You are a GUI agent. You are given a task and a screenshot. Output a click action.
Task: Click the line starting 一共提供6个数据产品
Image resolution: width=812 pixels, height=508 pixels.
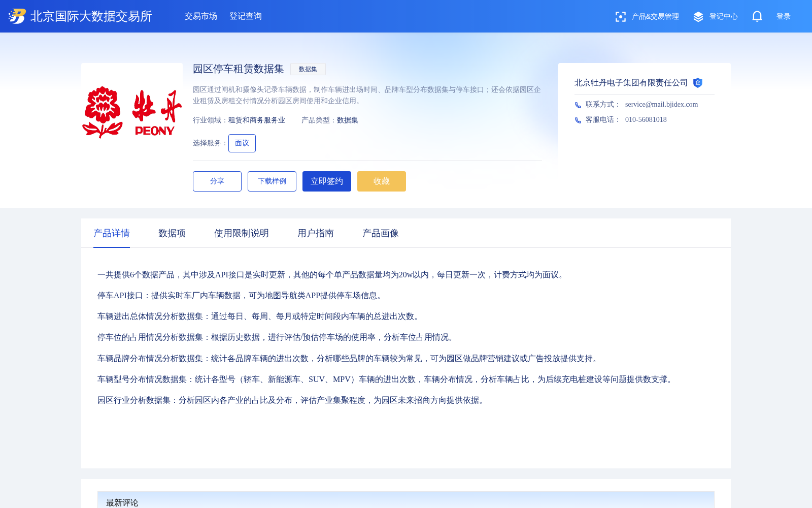pos(332,275)
